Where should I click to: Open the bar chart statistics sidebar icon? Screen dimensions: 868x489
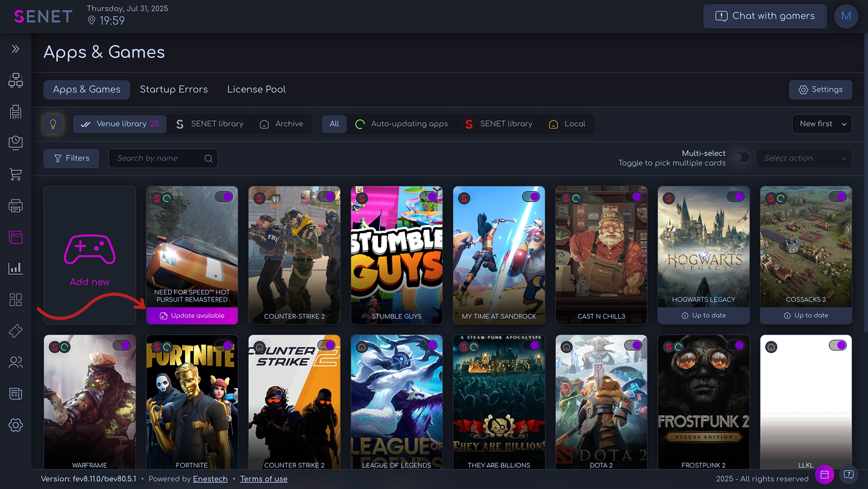tap(16, 268)
